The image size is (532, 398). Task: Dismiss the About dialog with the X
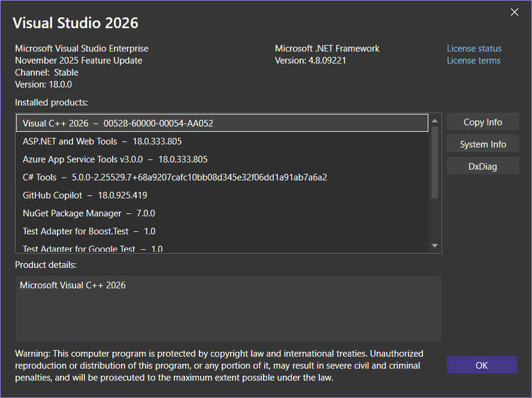[x=514, y=12]
